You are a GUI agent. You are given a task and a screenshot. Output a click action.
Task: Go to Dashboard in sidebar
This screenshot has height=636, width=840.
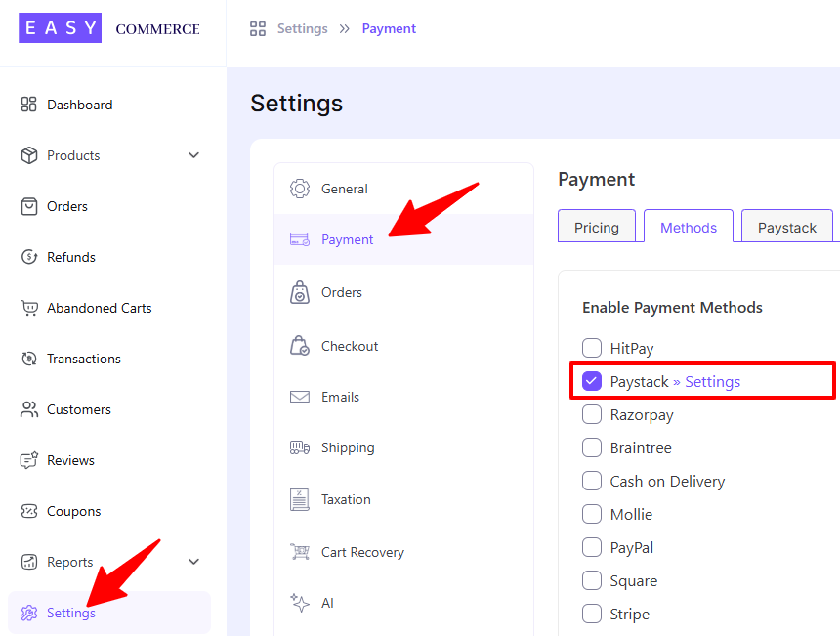click(x=109, y=105)
